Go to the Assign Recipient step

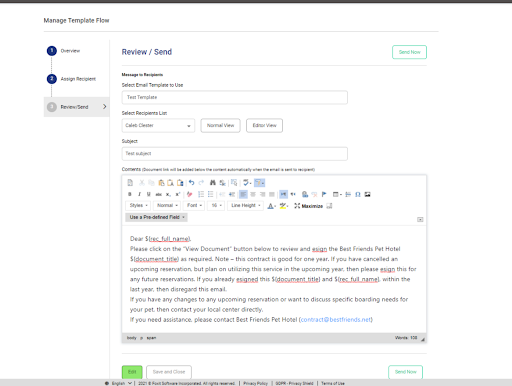(x=71, y=79)
